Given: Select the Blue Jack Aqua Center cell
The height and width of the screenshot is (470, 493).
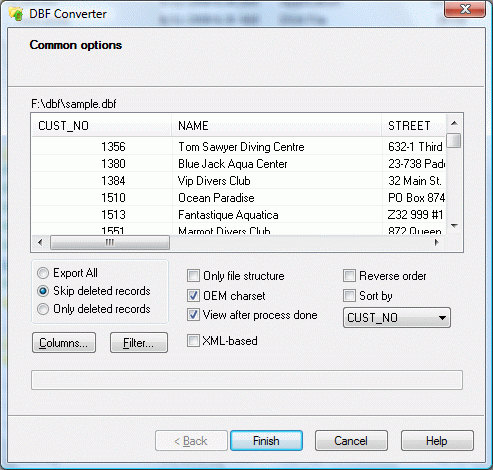Looking at the screenshot, I should [277, 164].
